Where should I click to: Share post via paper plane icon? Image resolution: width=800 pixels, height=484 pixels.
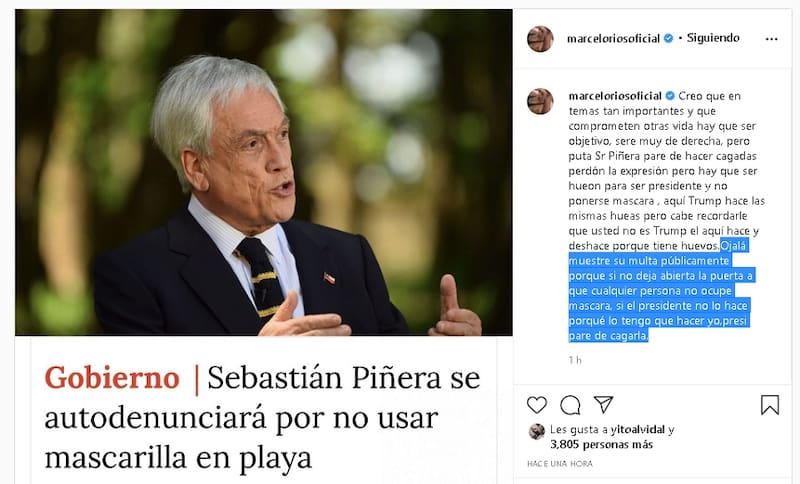603,404
